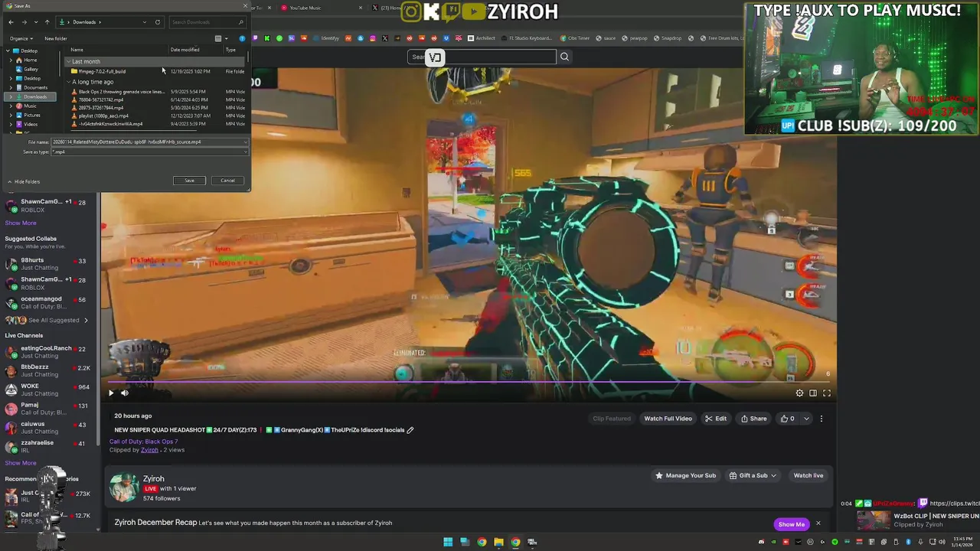
Task: Expand Music tree node
Action: (x=11, y=106)
